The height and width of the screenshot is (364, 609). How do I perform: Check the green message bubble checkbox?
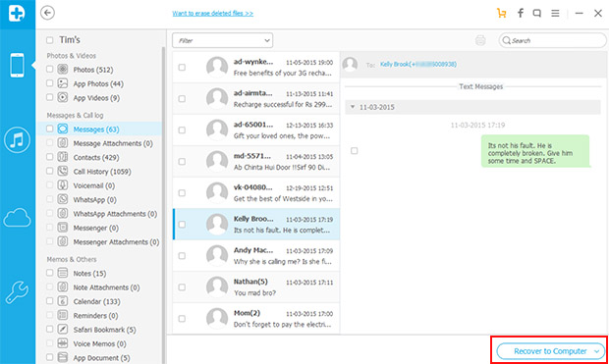pos(355,150)
